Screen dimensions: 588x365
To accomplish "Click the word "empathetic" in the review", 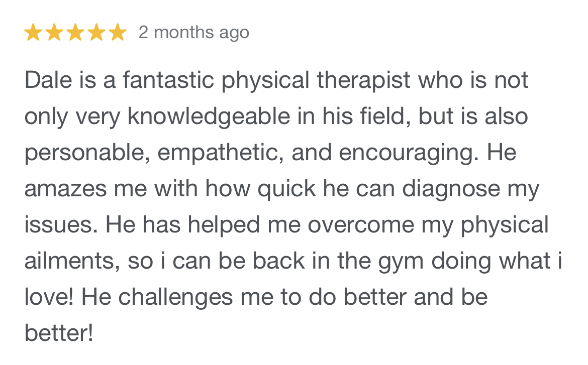I will (221, 153).
